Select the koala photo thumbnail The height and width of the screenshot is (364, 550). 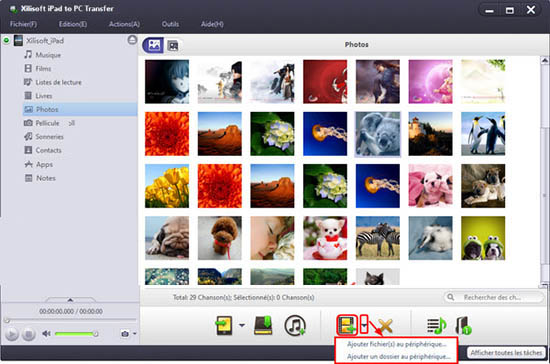click(378, 134)
